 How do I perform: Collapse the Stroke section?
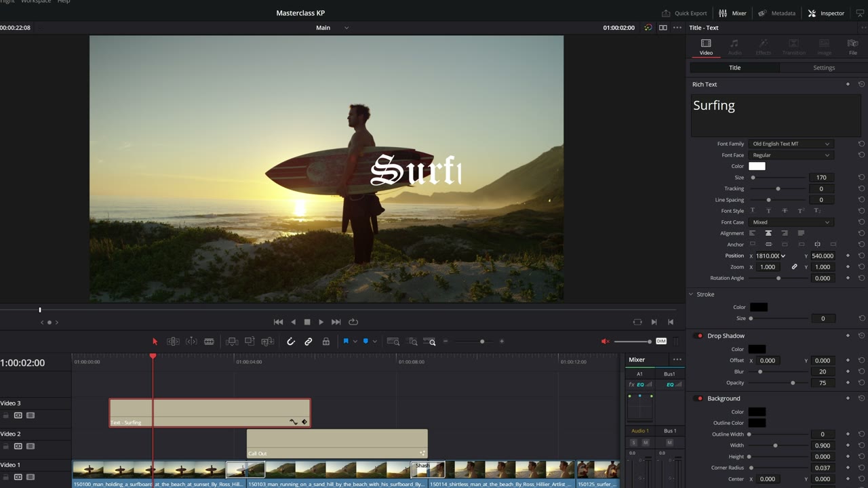coord(691,294)
